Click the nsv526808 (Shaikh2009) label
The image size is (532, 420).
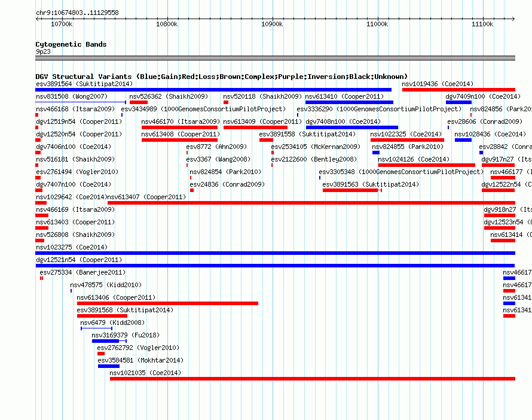(75, 235)
